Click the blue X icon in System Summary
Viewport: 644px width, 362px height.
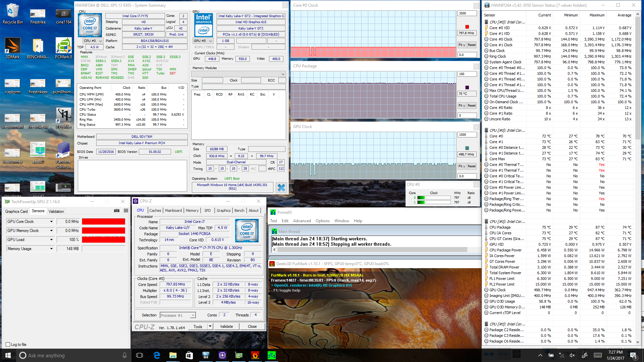281,188
